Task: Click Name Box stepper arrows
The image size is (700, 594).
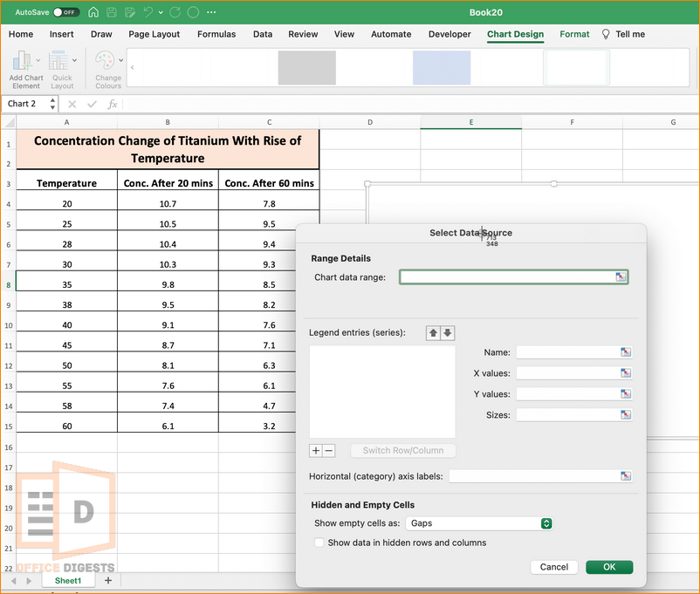Action: coord(52,104)
